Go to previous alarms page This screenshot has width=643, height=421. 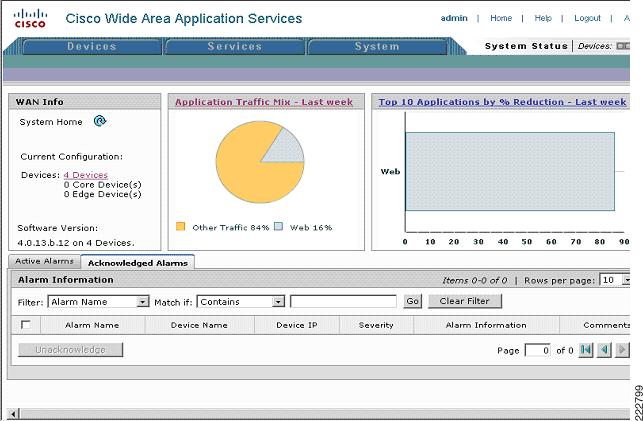(604, 350)
